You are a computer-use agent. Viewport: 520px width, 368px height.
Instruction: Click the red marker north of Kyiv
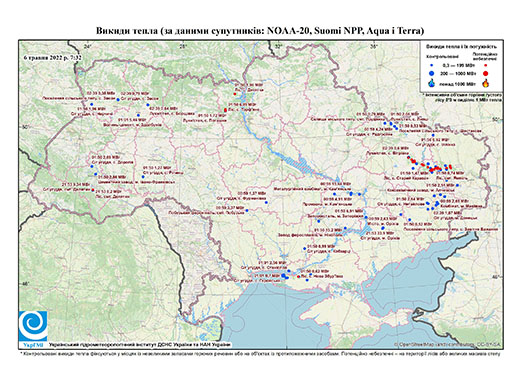tap(235, 94)
